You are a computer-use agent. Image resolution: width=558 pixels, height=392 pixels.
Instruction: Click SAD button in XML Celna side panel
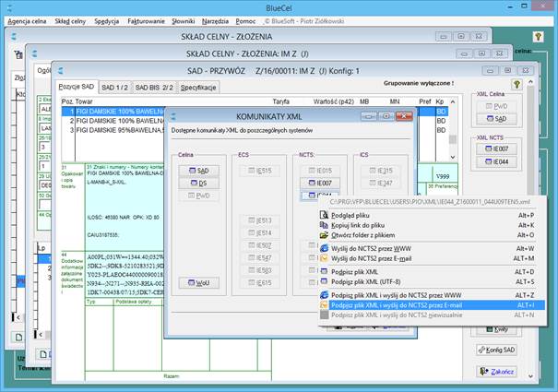click(x=496, y=119)
